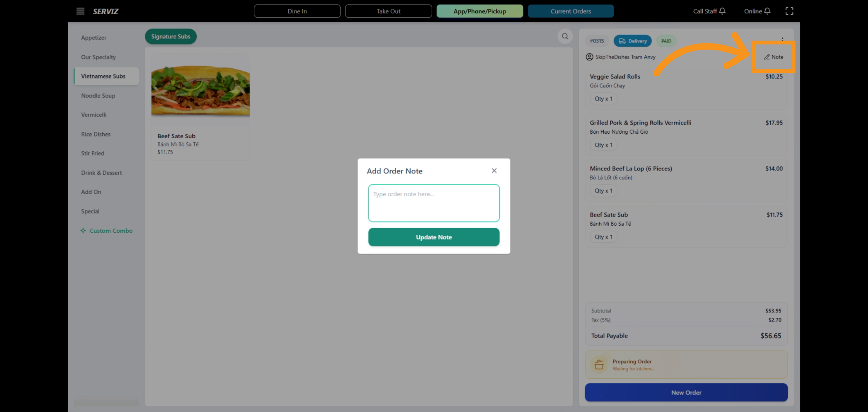Select the Drink & Dessert category
The height and width of the screenshot is (412, 868).
click(101, 173)
